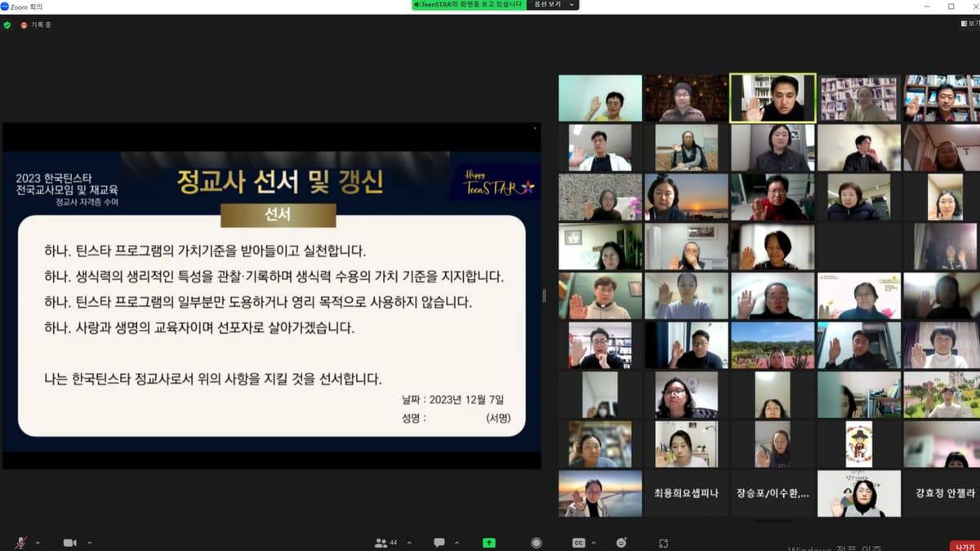The width and height of the screenshot is (980, 551).
Task: Select the 강효정 안젤라 participant tile
Action: pos(946,494)
